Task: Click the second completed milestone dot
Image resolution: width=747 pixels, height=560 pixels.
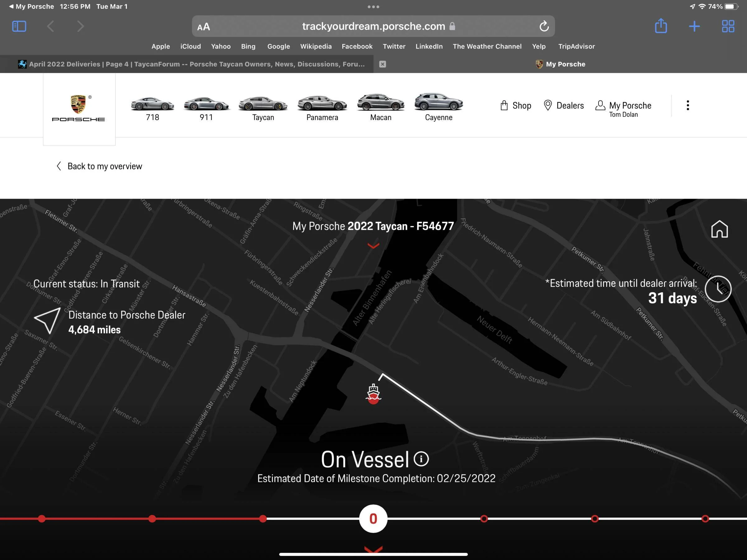Action: pos(152,519)
